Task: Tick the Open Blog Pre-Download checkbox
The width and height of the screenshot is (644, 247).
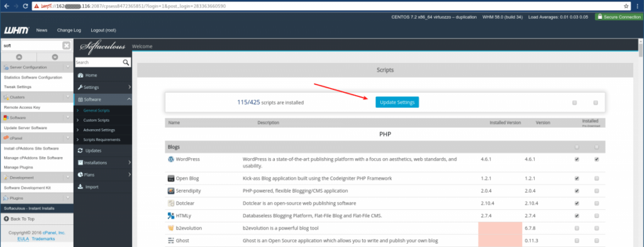Action: coord(596,179)
